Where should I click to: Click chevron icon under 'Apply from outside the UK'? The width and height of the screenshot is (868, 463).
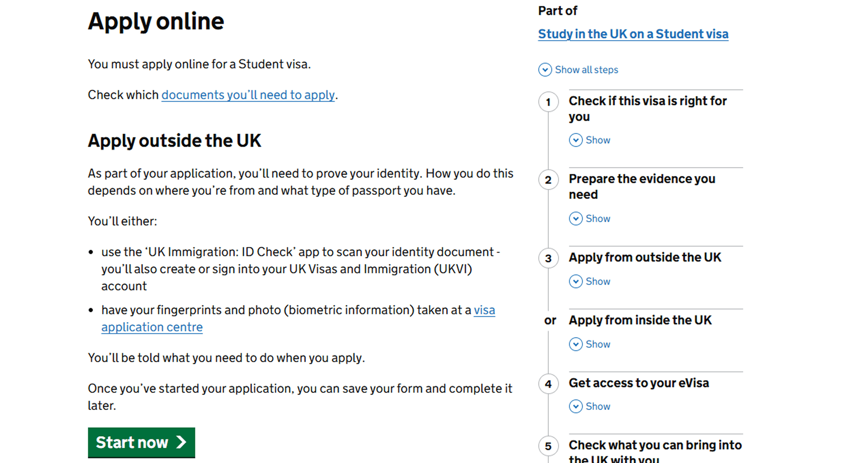pos(575,281)
